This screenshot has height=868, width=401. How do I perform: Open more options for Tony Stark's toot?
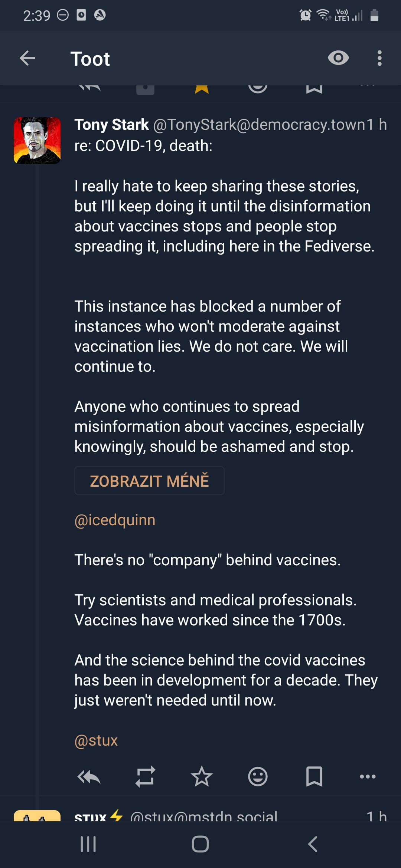pyautogui.click(x=368, y=776)
